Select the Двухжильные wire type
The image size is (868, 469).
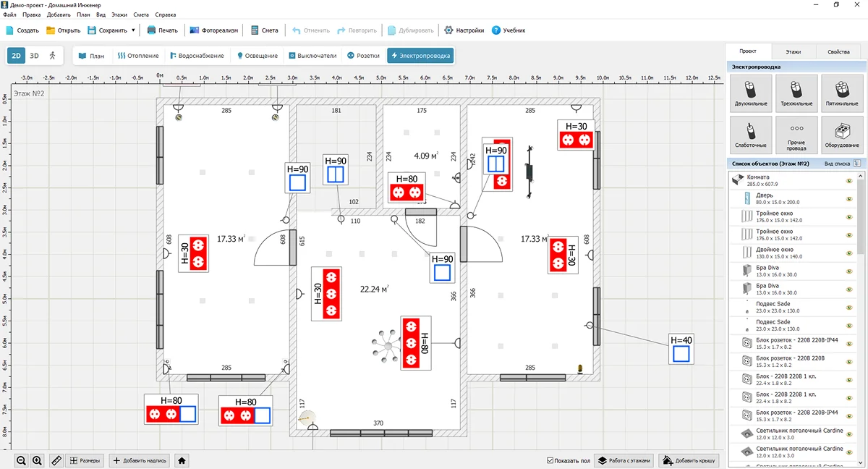[750, 93]
